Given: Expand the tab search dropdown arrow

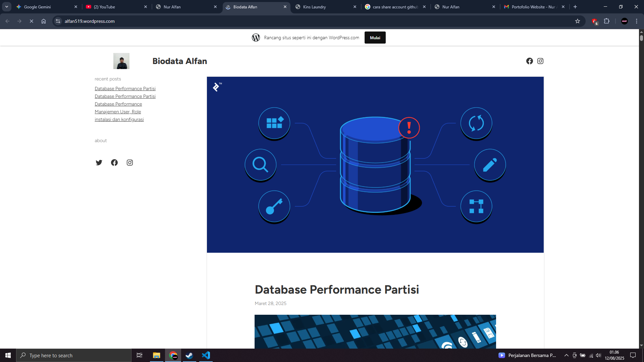Looking at the screenshot, I should click(7, 7).
